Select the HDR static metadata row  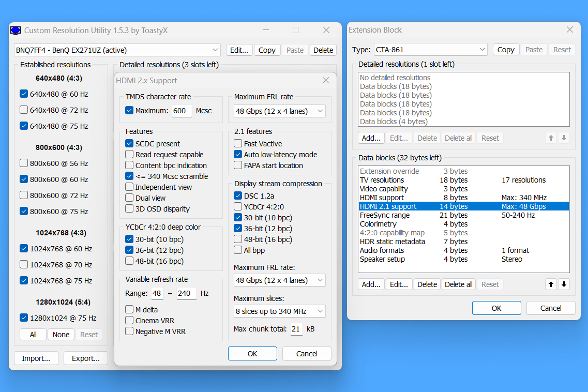pyautogui.click(x=392, y=242)
